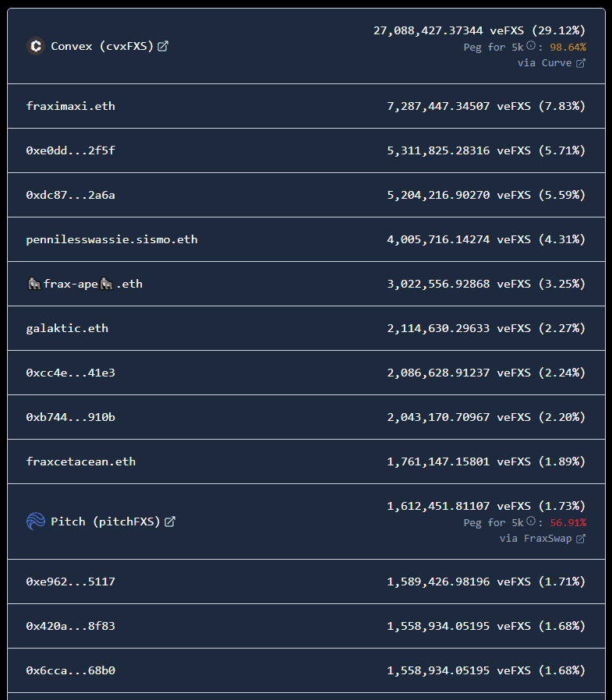Image resolution: width=612 pixels, height=700 pixels.
Task: Select the fraxcetacean.eth holder row
Action: 80,461
